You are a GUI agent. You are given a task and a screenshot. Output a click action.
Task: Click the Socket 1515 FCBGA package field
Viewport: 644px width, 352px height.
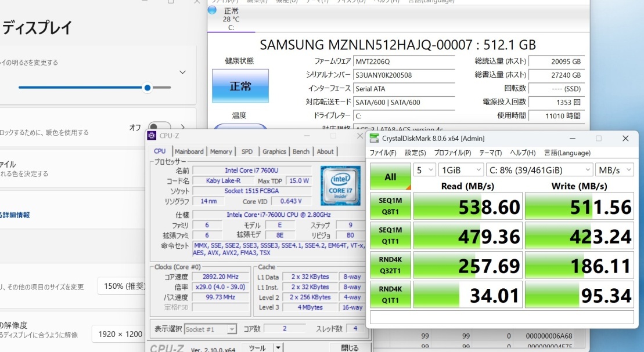point(251,191)
